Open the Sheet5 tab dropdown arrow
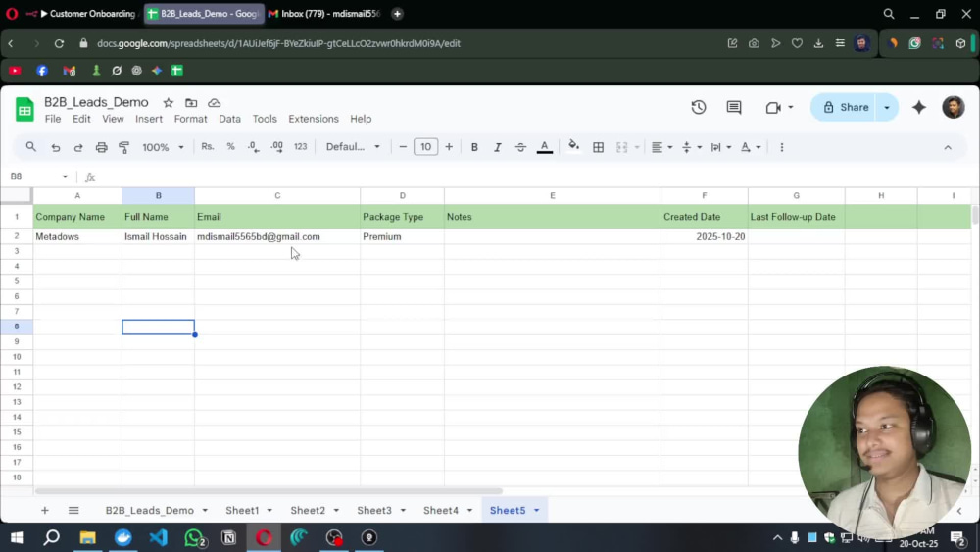This screenshot has width=980, height=552. (536, 511)
